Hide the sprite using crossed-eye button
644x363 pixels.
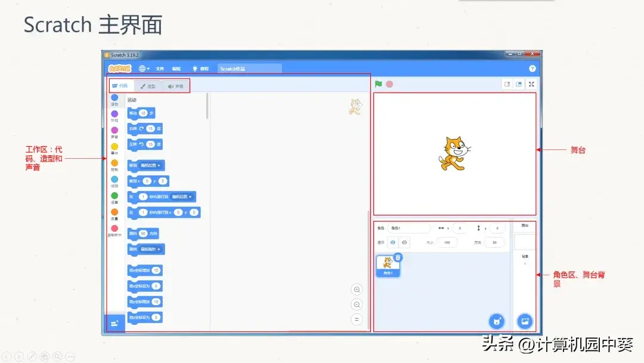(x=404, y=242)
